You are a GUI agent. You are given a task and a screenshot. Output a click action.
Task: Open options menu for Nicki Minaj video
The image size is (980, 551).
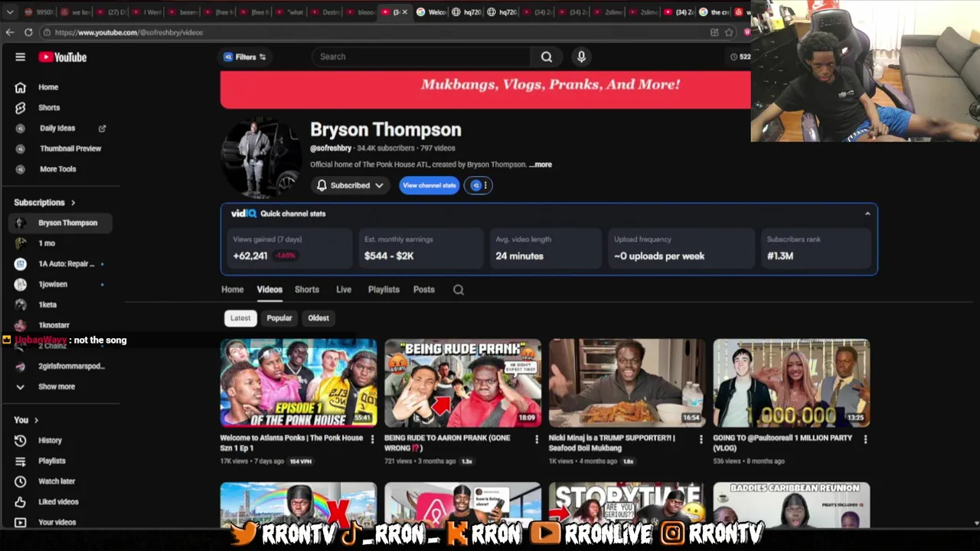click(701, 439)
